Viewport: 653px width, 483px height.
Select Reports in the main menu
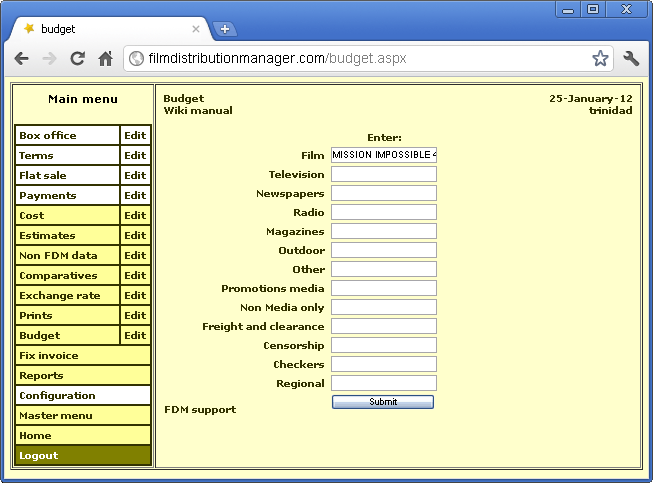82,376
